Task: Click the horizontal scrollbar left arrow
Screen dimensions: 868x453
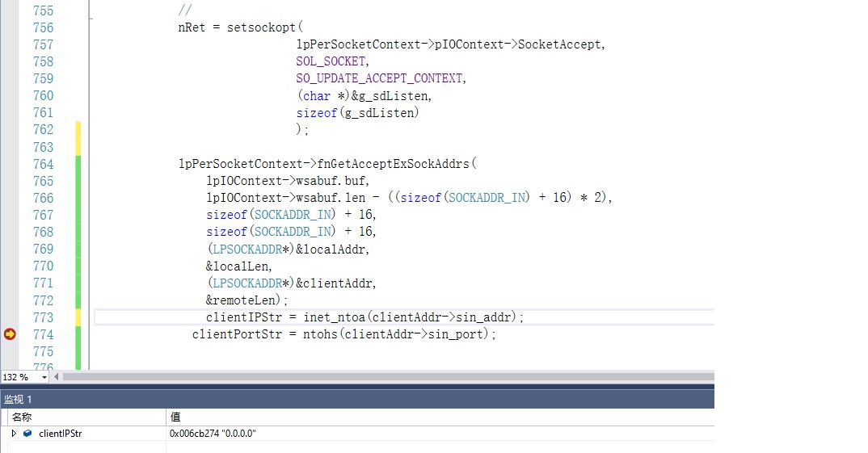Action: coord(56,377)
